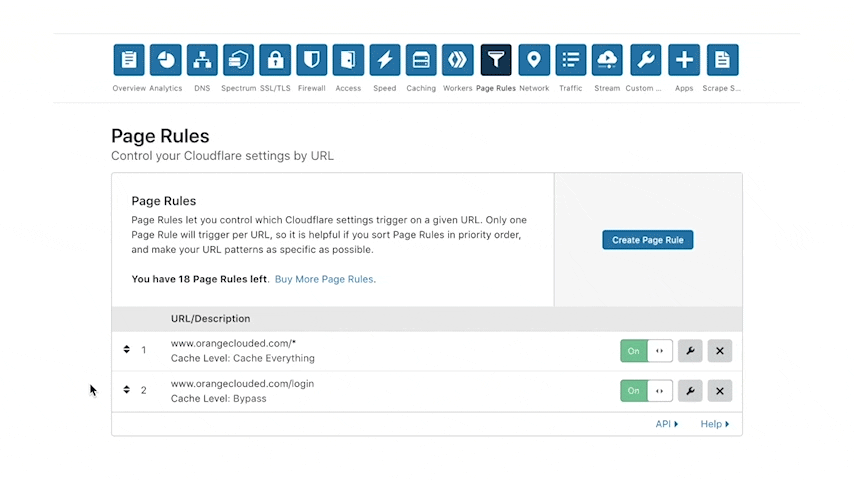Open the Scrape Shield document icon
The image size is (854, 480).
[x=722, y=60]
